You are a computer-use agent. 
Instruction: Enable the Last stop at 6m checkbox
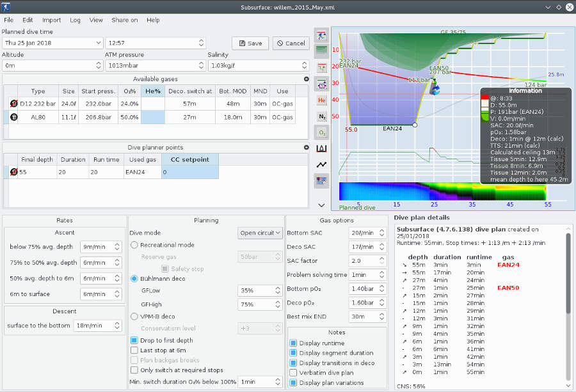[x=134, y=350]
